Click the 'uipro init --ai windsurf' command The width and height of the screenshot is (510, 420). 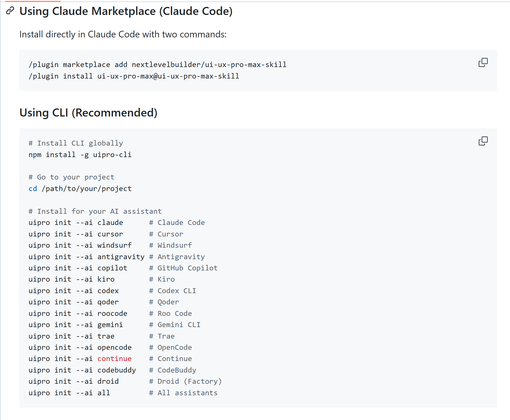click(80, 245)
